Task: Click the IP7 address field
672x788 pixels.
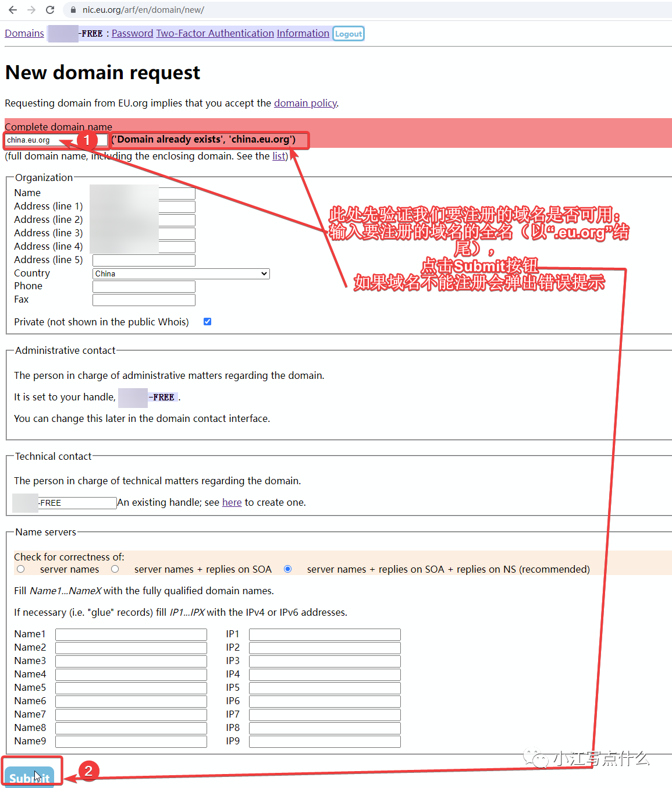Action: click(325, 715)
